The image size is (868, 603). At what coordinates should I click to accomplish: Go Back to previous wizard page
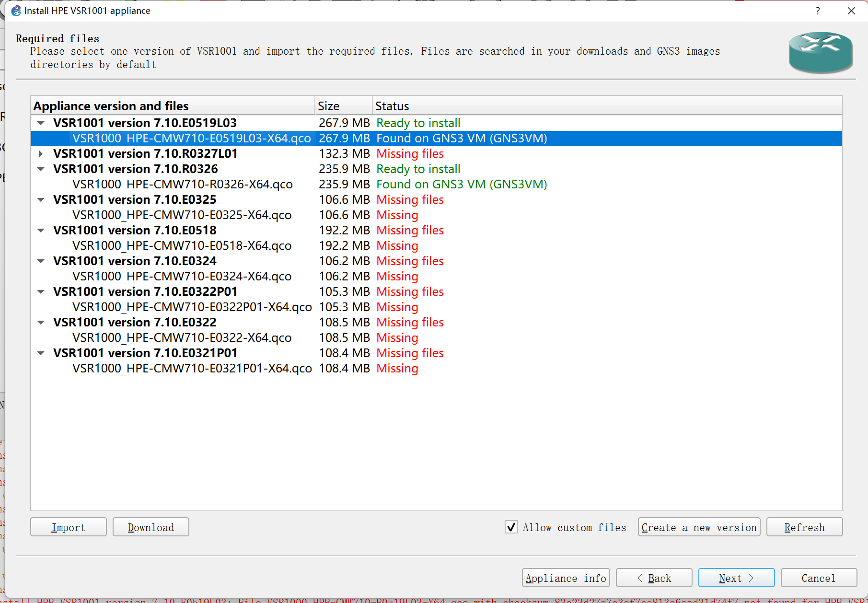(654, 578)
